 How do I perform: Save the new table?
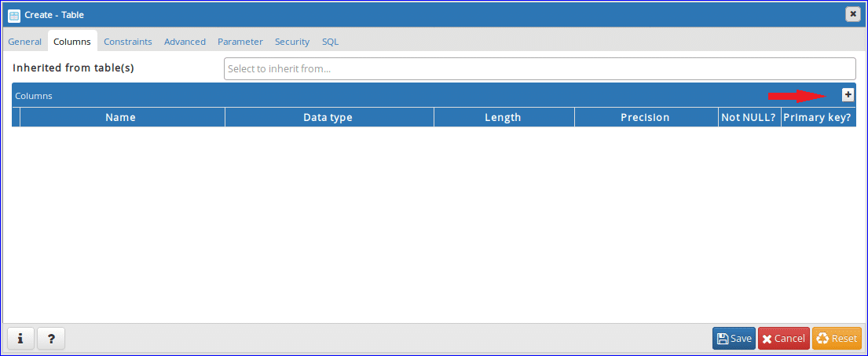click(x=734, y=339)
